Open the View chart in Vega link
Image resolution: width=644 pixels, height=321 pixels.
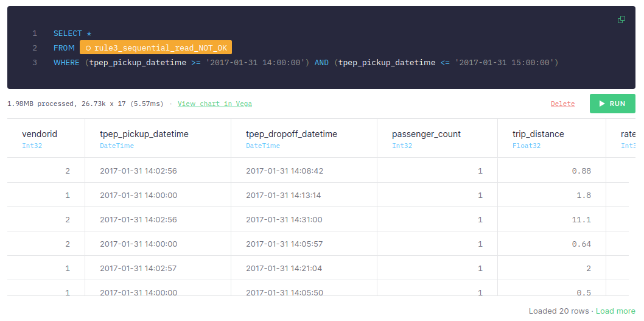(x=214, y=104)
